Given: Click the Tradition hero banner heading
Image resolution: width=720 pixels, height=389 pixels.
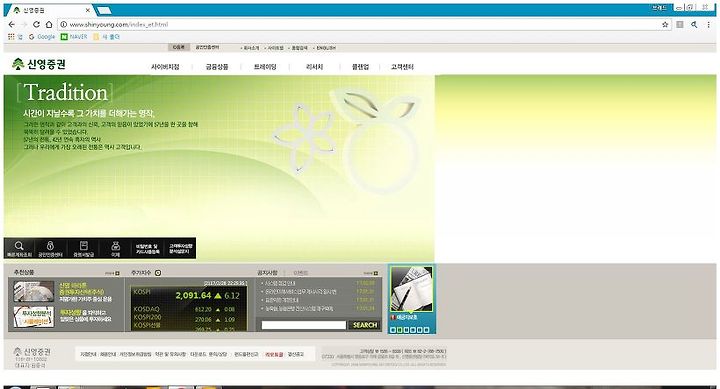Looking at the screenshot, I should pyautogui.click(x=66, y=93).
